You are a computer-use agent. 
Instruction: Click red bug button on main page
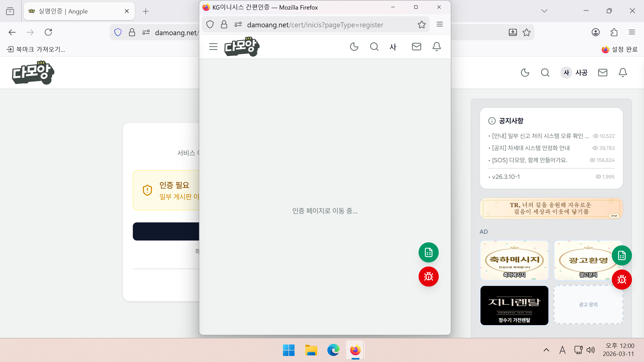(622, 280)
